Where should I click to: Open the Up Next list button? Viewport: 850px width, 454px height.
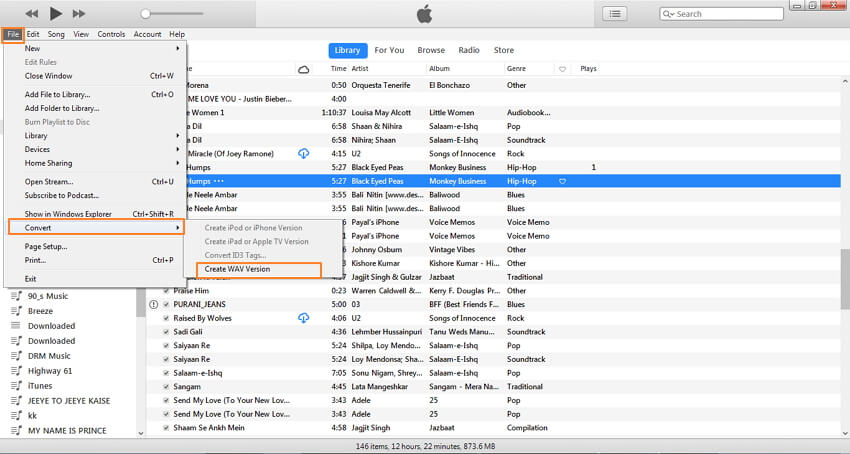[x=615, y=14]
